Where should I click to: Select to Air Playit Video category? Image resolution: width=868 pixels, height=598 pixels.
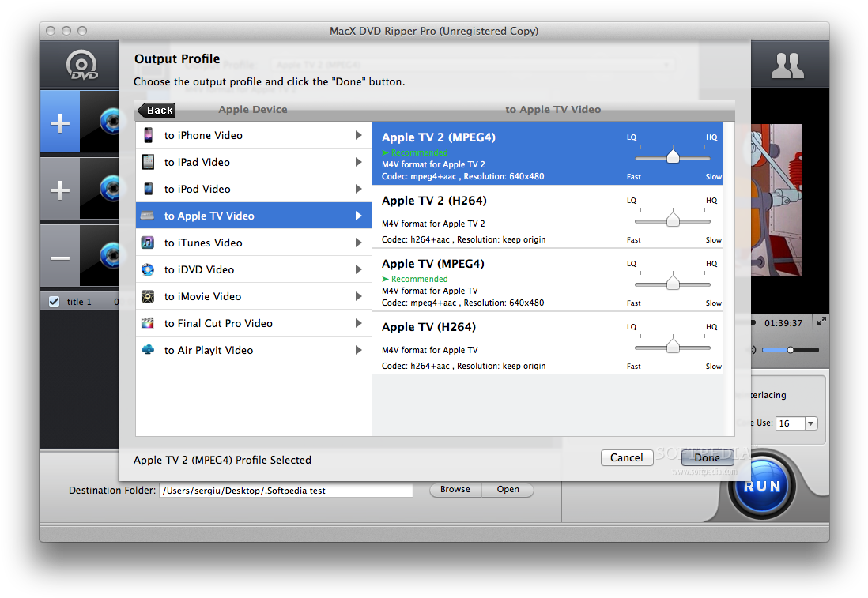[x=254, y=350]
